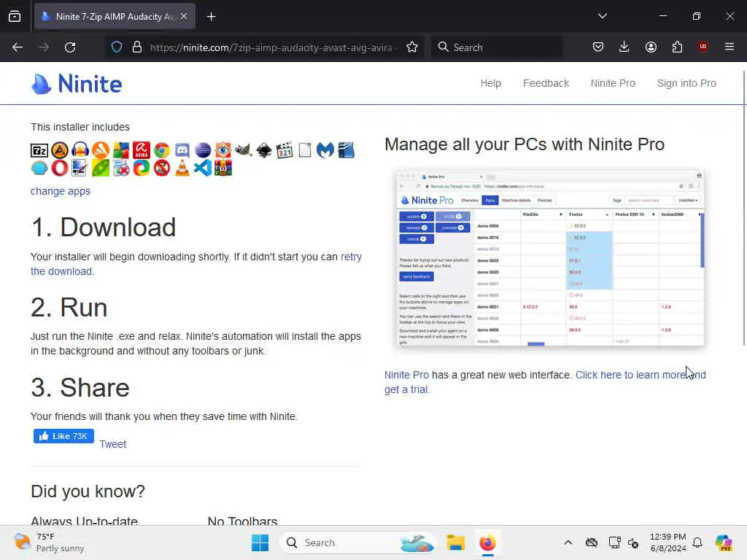Click the Audacity headphones icon
This screenshot has width=747, height=560.
[x=80, y=150]
